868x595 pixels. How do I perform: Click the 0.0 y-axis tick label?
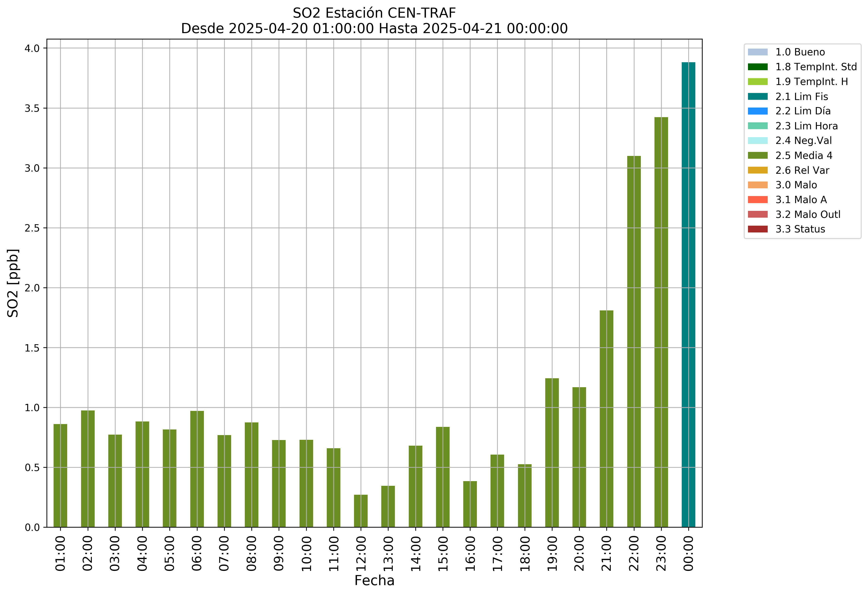click(x=32, y=528)
